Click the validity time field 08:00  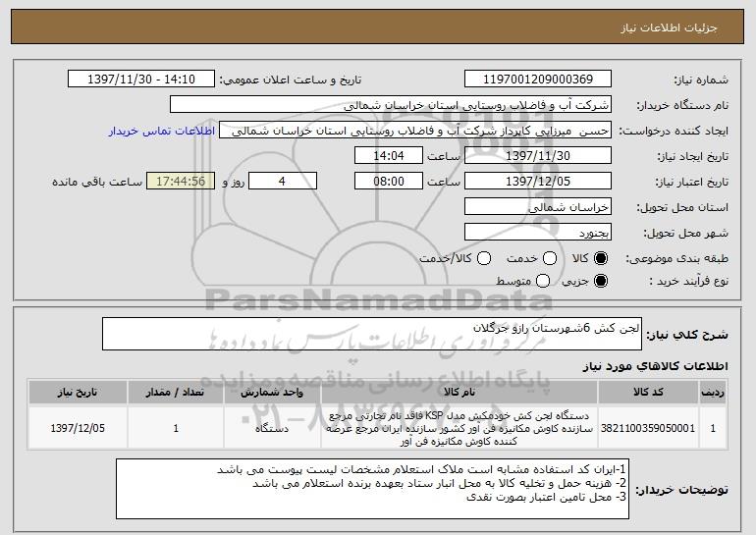coord(389,182)
